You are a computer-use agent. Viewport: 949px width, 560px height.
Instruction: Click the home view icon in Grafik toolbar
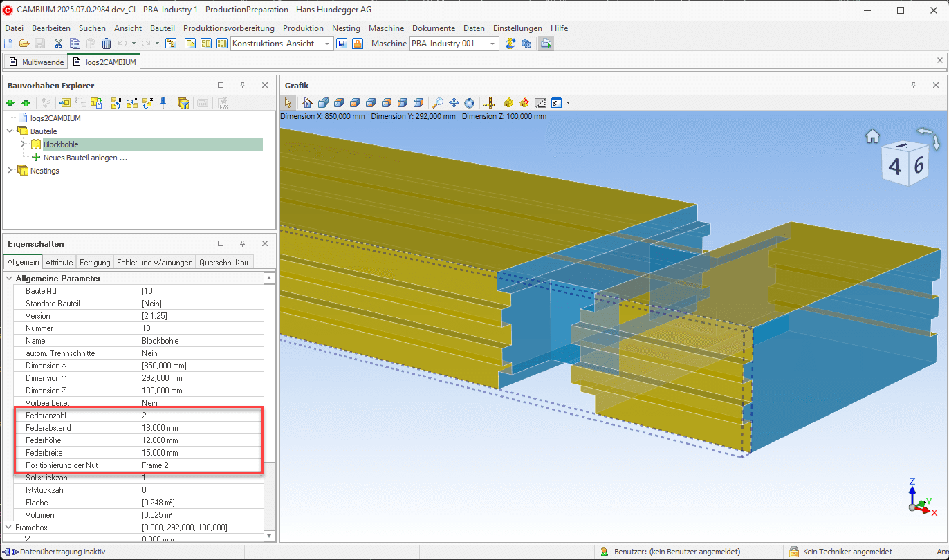click(x=306, y=103)
